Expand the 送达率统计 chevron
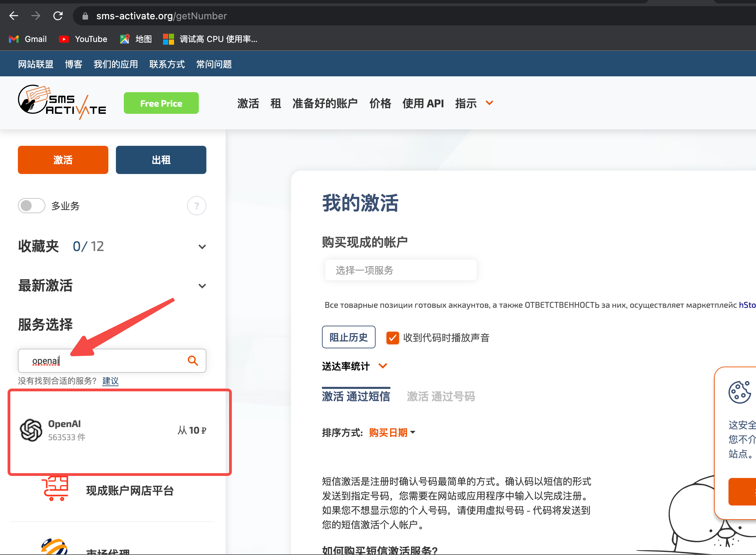 [x=383, y=366]
